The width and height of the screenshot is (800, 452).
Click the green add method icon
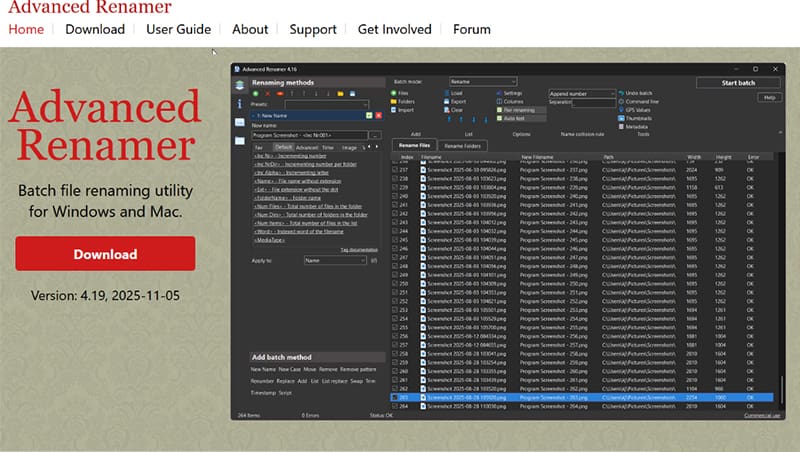point(255,93)
